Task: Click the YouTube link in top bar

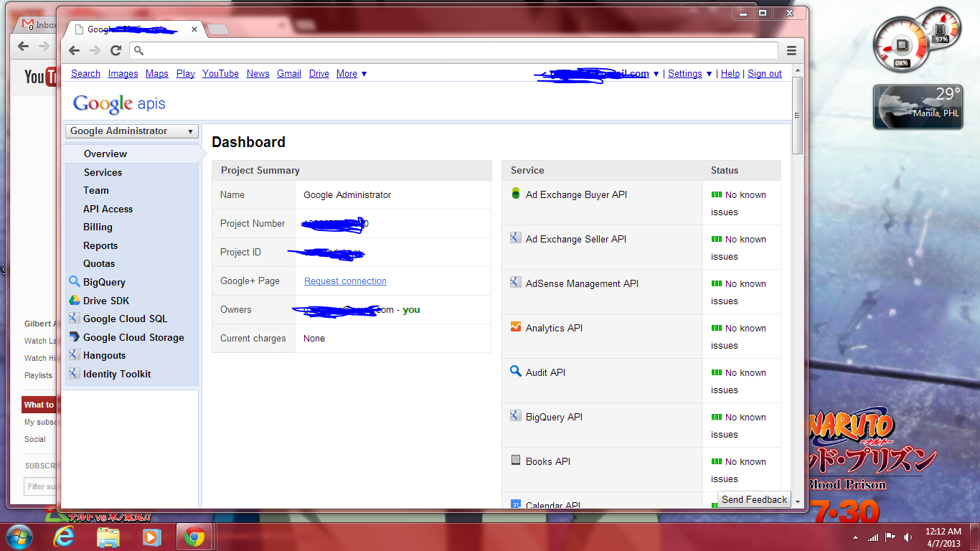Action: [220, 74]
